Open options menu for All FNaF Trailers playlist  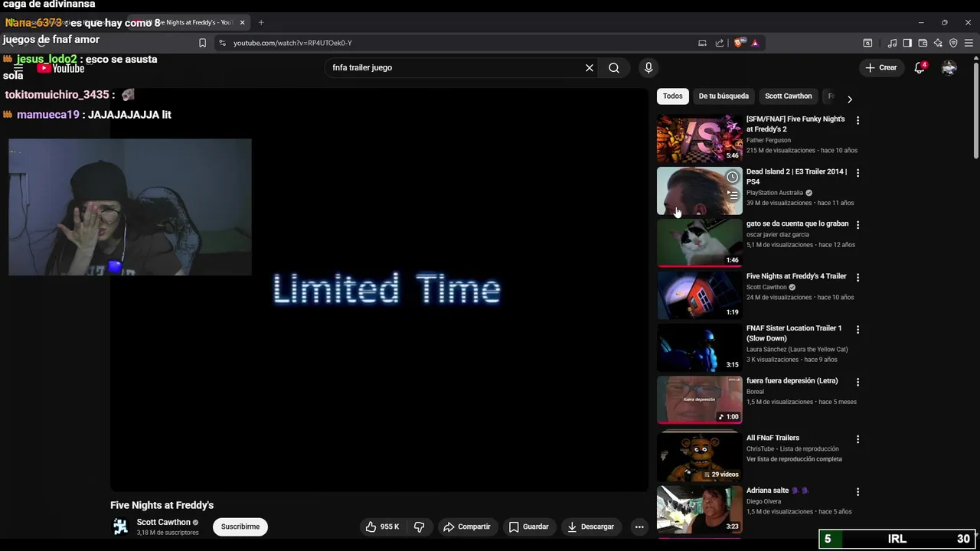[857, 439]
